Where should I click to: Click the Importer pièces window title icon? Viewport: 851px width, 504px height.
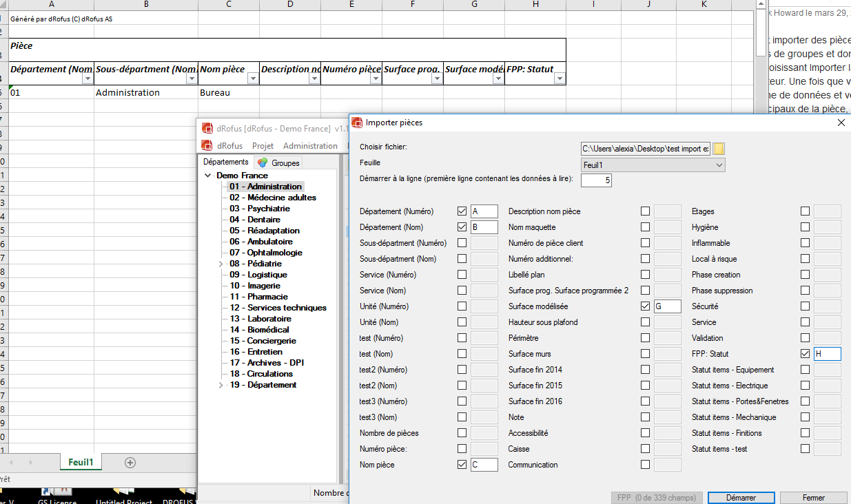[x=357, y=123]
